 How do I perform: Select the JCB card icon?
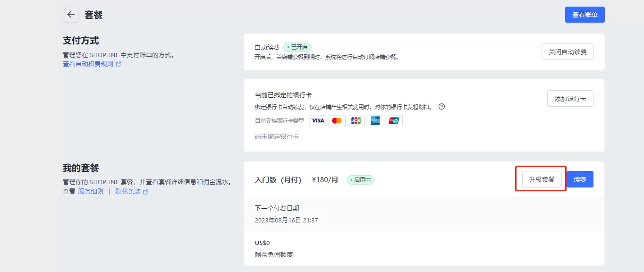click(x=356, y=120)
